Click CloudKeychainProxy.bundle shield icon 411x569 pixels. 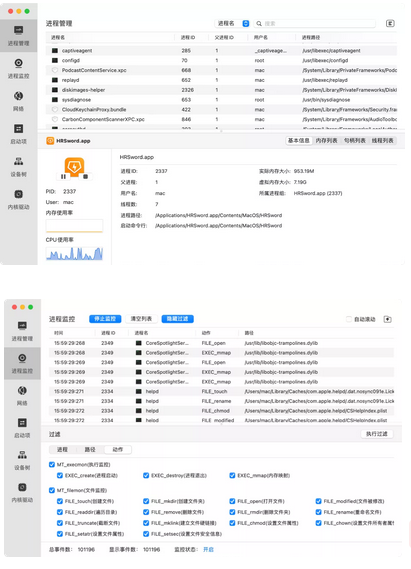pos(55,109)
